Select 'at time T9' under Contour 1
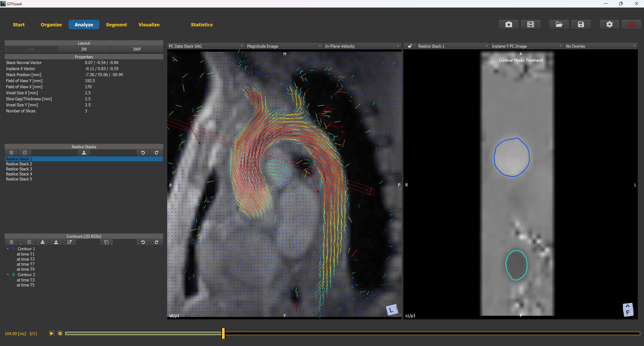 pyautogui.click(x=26, y=269)
